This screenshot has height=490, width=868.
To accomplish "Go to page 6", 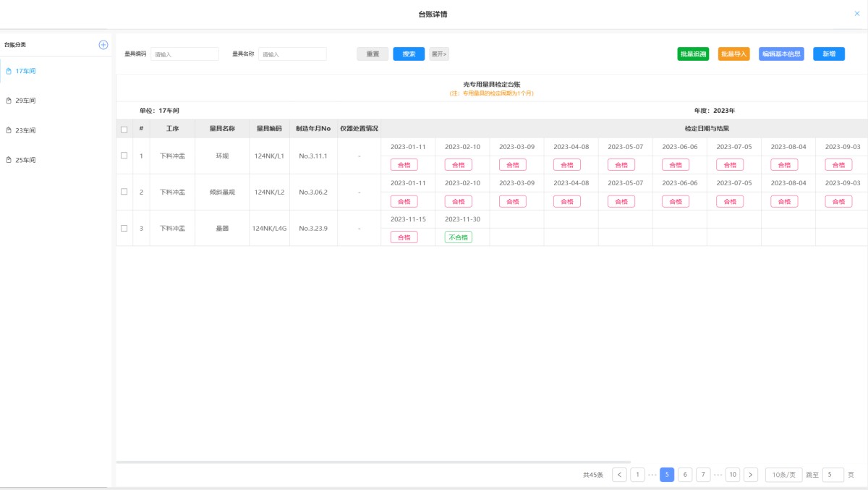I will [685, 475].
